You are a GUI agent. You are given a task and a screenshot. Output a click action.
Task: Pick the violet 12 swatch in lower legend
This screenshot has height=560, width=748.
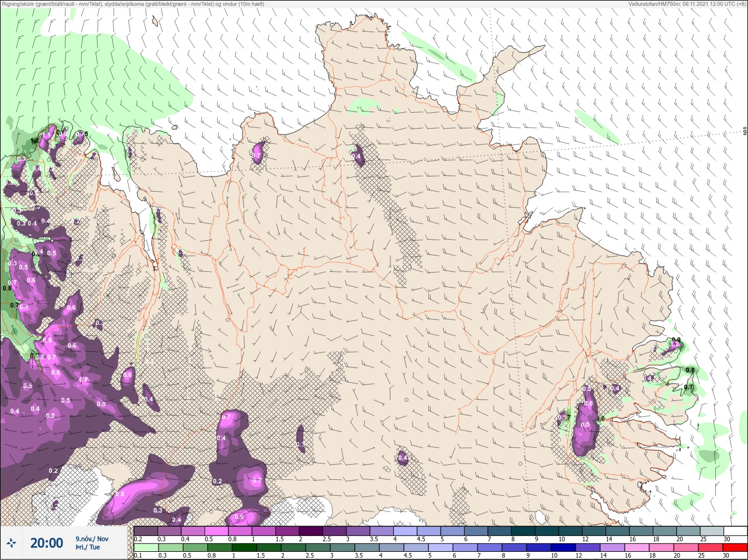[588, 548]
